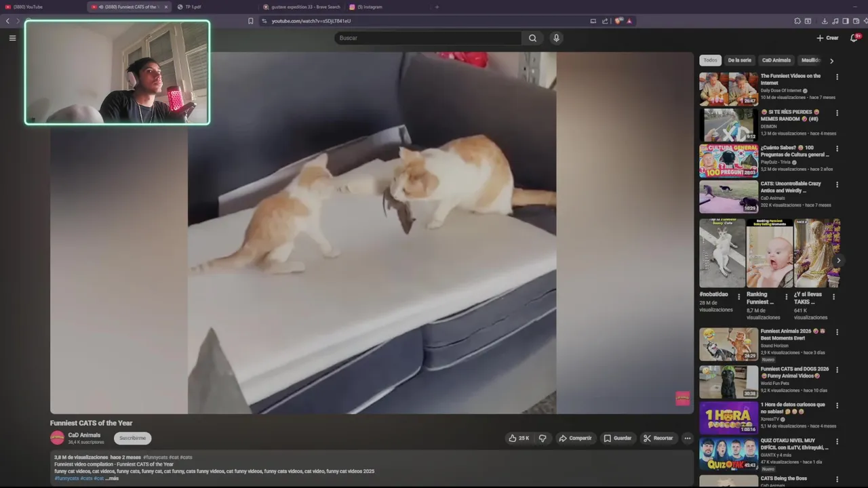
Task: Go back with browser back arrow
Action: (7, 21)
